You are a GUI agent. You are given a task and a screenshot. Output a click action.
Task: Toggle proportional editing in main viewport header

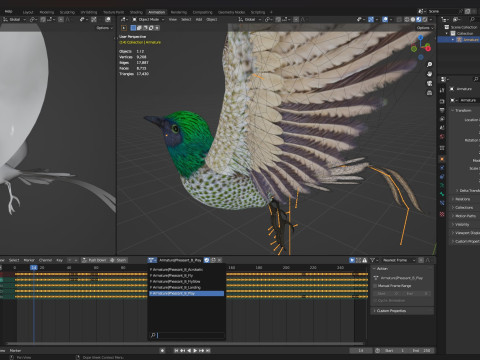click(296, 20)
